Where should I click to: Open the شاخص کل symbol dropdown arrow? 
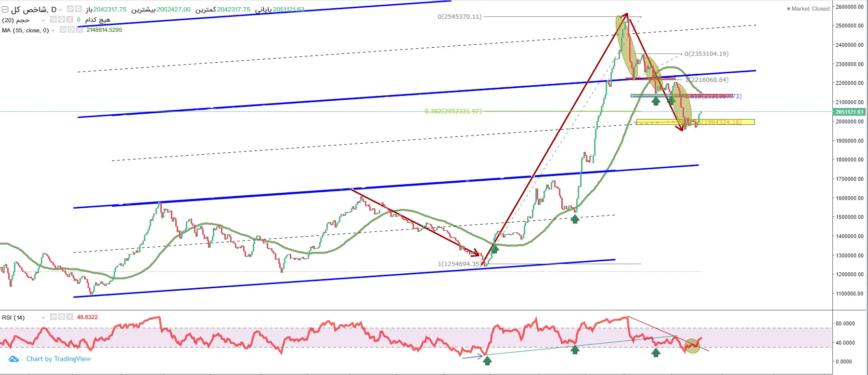(61, 10)
